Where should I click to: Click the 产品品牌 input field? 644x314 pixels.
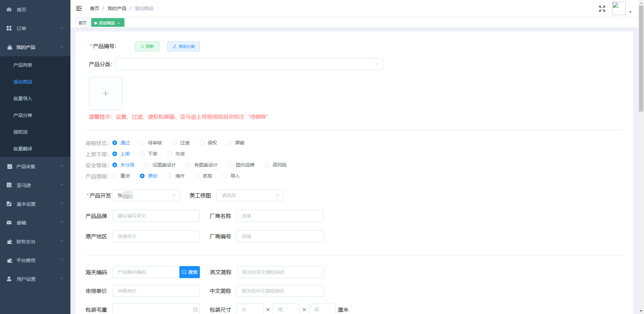tap(156, 216)
